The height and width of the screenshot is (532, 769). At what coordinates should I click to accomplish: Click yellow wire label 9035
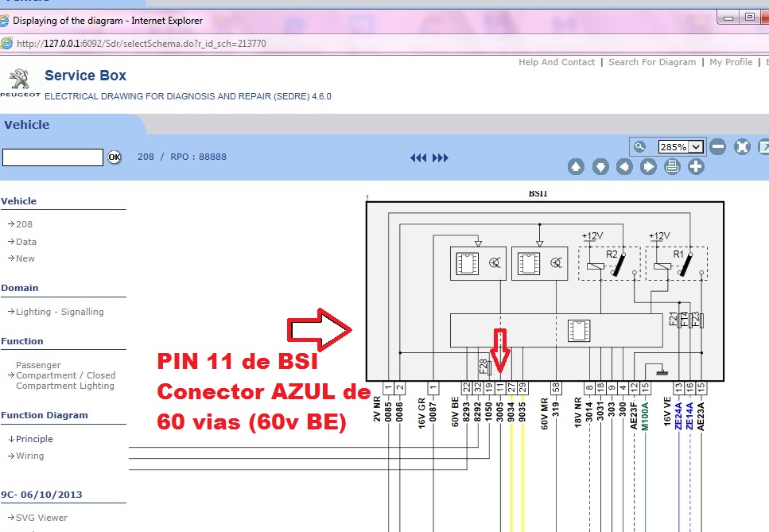point(522,412)
